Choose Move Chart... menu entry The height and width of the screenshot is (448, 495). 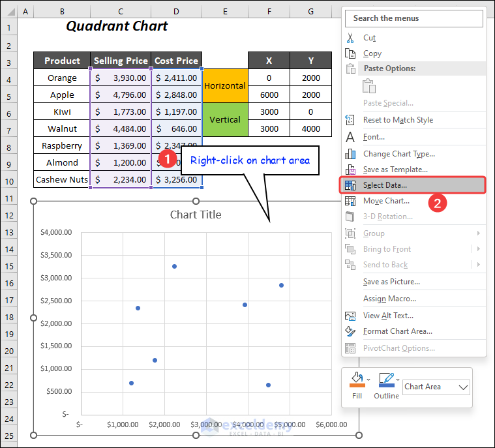point(414,201)
